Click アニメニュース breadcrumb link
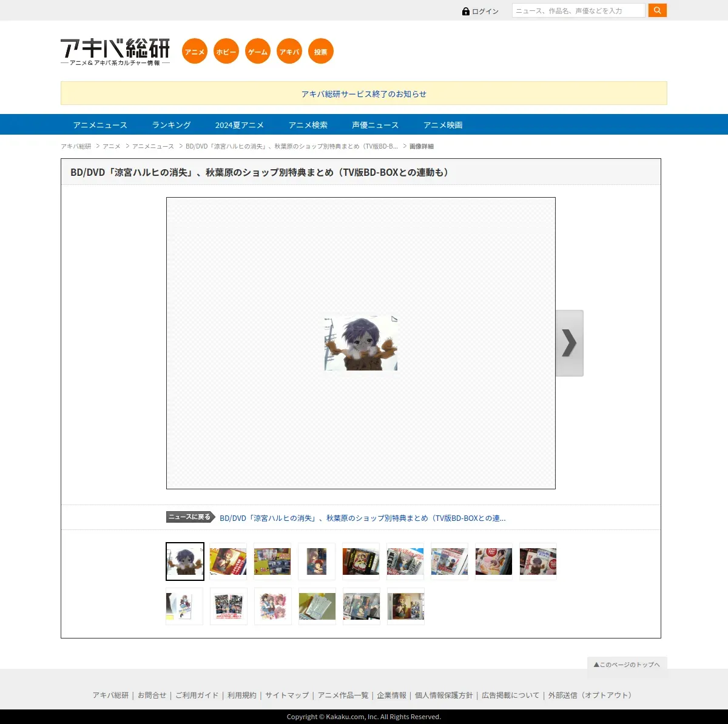The image size is (728, 724). [x=153, y=146]
